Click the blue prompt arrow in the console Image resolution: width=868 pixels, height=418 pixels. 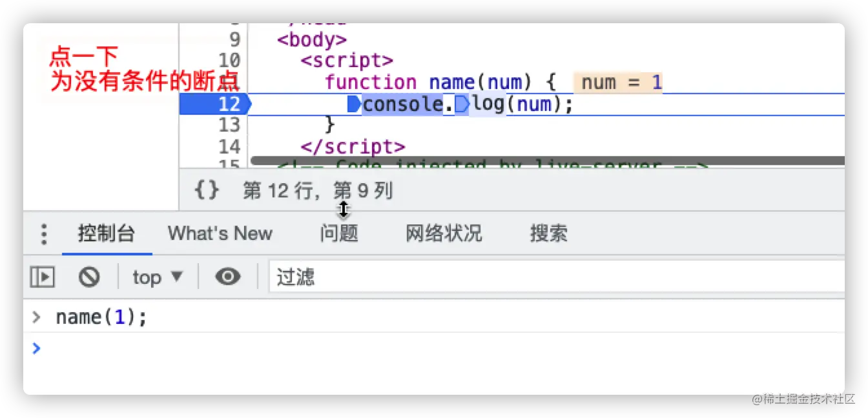coord(36,349)
